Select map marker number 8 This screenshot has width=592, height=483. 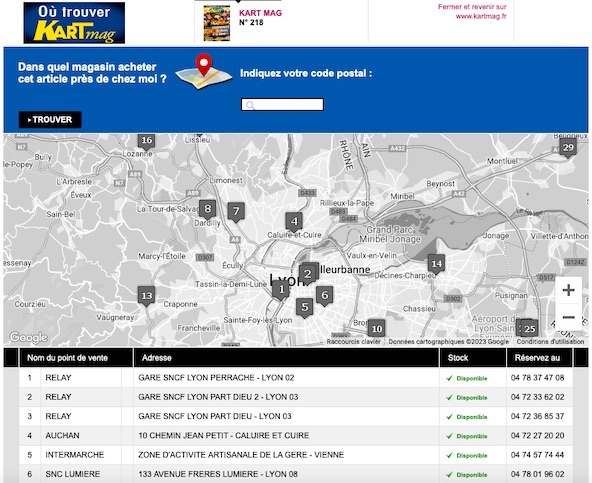pos(207,210)
